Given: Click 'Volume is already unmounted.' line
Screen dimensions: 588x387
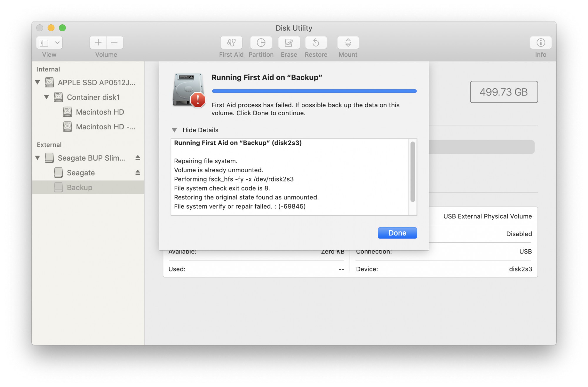Looking at the screenshot, I should [x=219, y=170].
